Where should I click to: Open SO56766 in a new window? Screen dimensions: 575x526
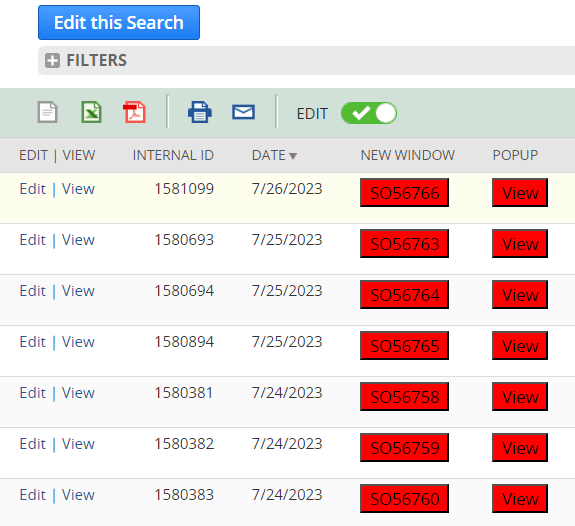404,193
